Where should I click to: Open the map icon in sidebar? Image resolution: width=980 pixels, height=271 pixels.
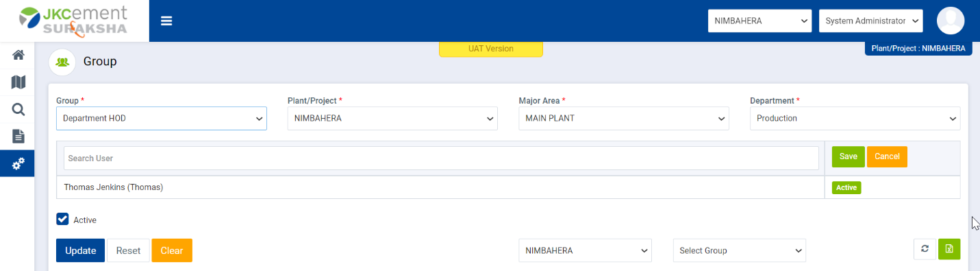tap(18, 82)
